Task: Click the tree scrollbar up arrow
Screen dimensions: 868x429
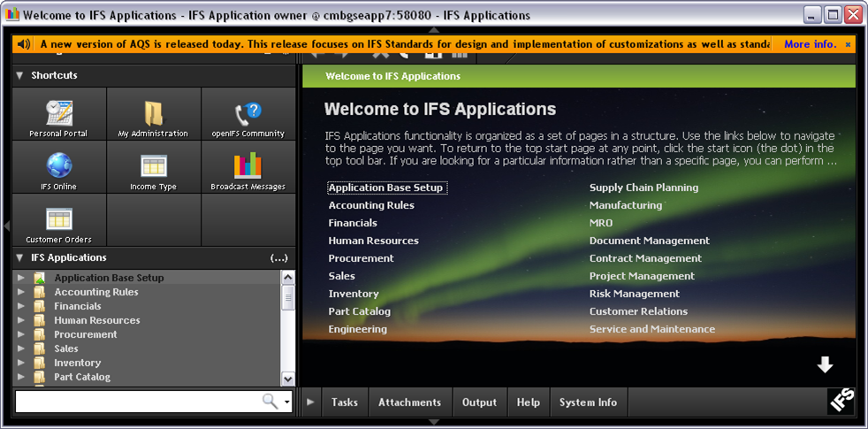Action: 288,277
